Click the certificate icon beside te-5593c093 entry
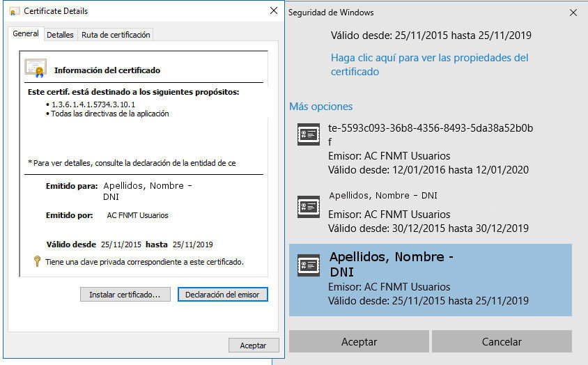Image resolution: width=588 pixels, height=365 pixels. coord(309,134)
